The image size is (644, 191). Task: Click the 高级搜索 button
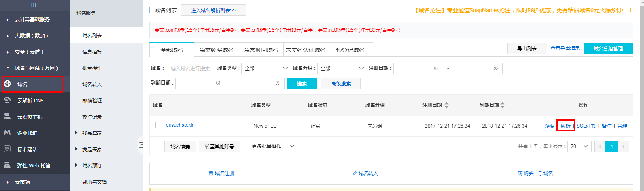(341, 83)
